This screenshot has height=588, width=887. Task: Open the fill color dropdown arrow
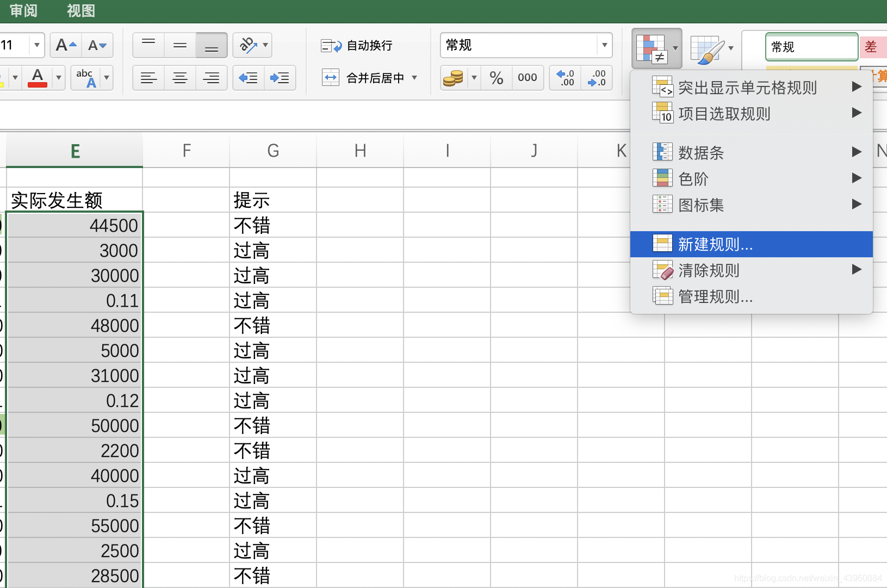tap(15, 78)
